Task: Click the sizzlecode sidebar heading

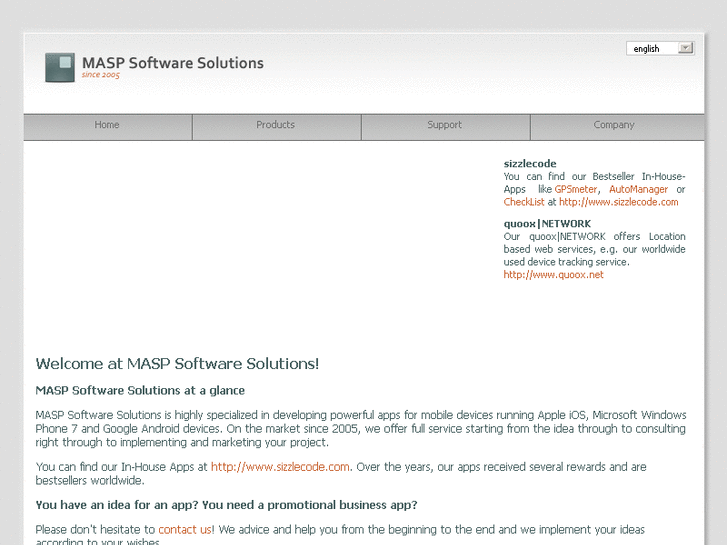Action: click(x=530, y=164)
